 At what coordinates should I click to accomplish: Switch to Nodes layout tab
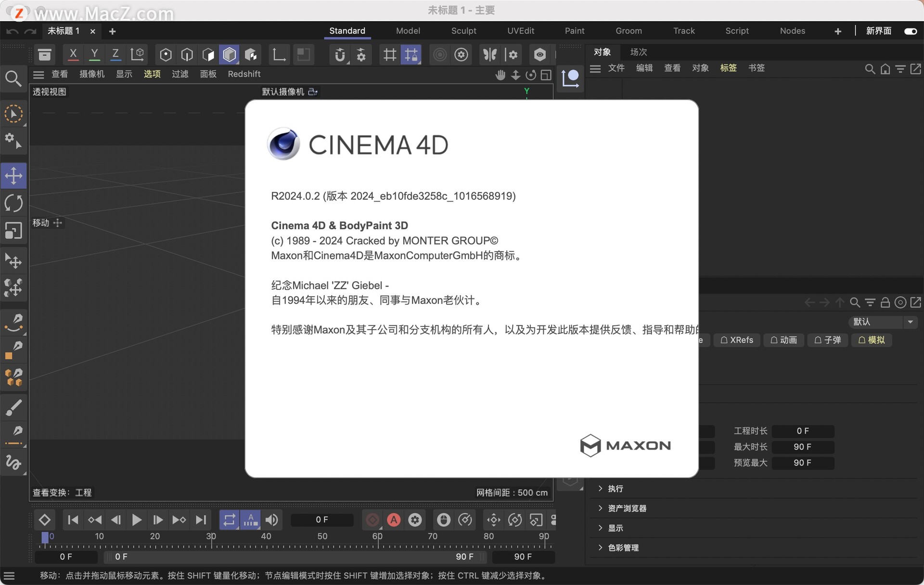(792, 31)
